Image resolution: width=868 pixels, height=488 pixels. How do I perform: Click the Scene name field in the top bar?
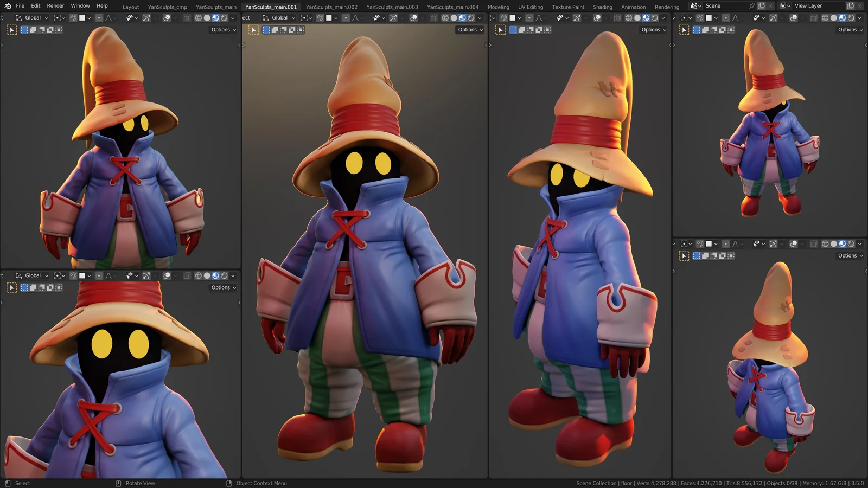pyautogui.click(x=722, y=5)
